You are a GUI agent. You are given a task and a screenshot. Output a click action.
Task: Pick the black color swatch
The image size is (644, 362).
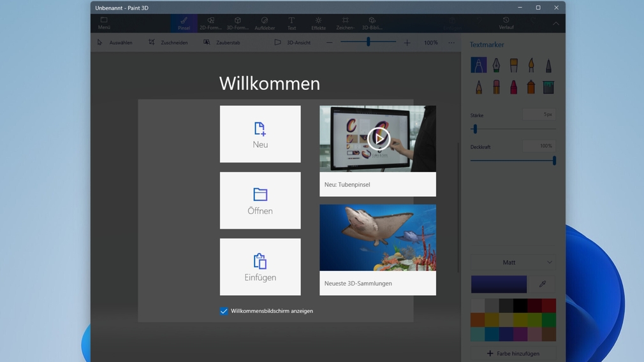pyautogui.click(x=520, y=306)
